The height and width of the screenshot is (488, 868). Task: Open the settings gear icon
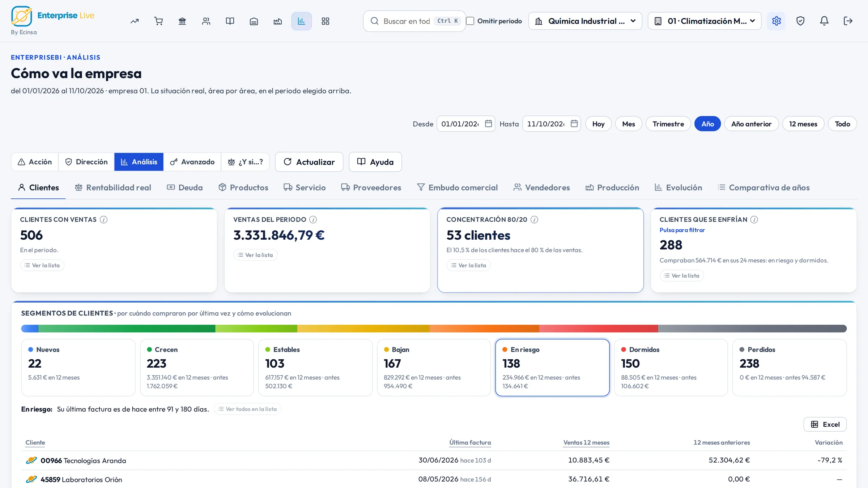(x=776, y=21)
